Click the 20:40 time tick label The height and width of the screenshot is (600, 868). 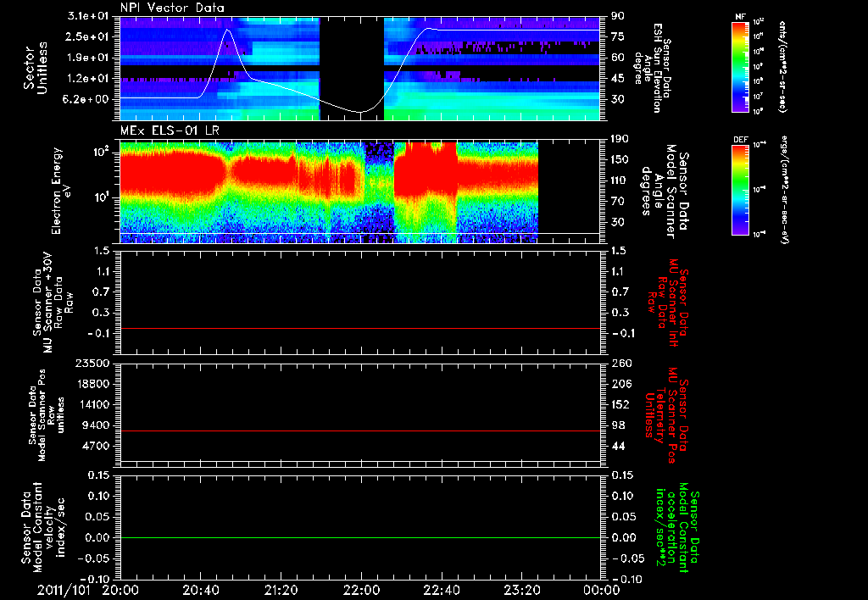click(200, 590)
